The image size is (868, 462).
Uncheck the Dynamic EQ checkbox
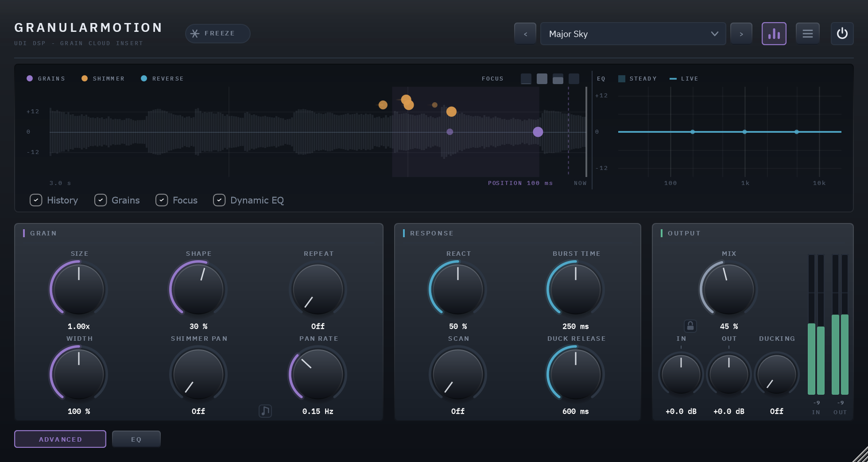click(x=219, y=200)
